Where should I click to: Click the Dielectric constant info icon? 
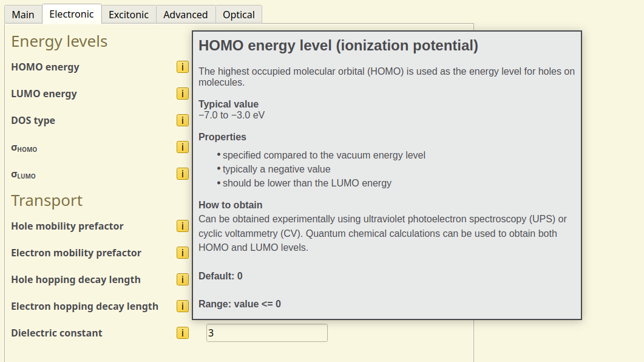(x=183, y=333)
